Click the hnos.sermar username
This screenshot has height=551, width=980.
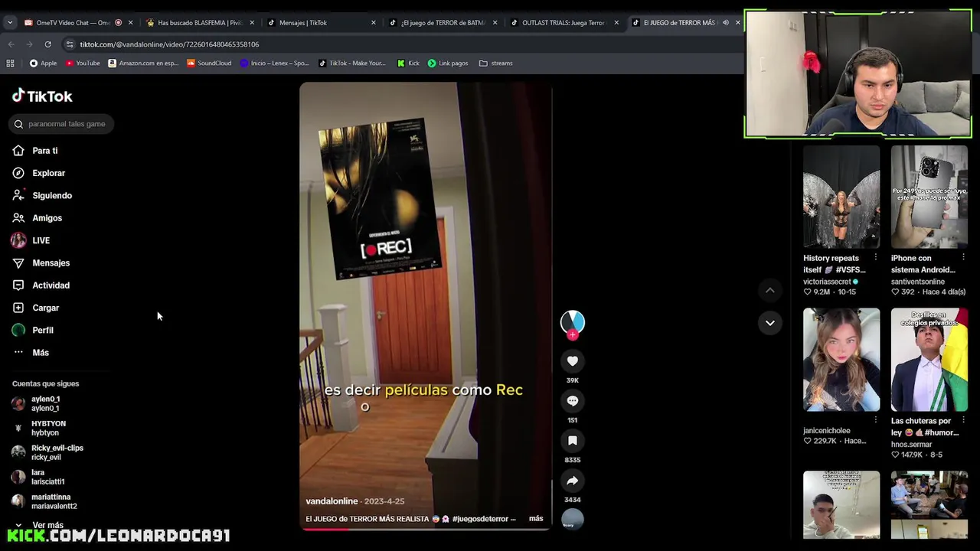pos(912,445)
